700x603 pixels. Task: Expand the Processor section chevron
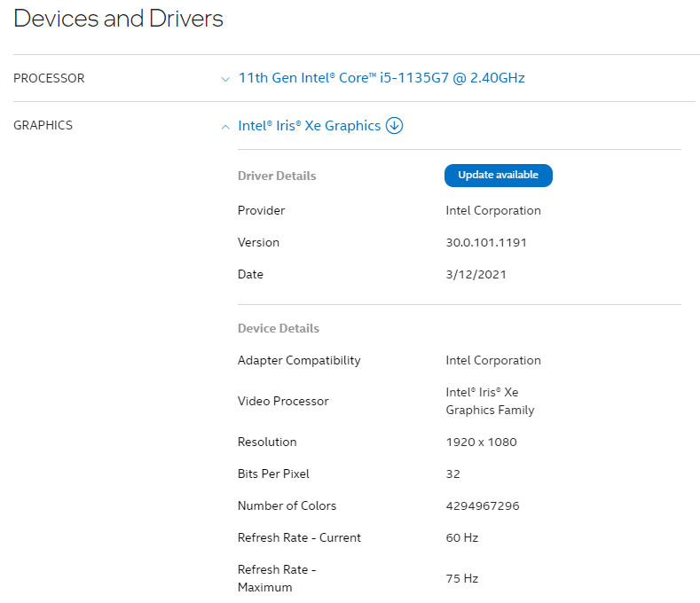[225, 80]
